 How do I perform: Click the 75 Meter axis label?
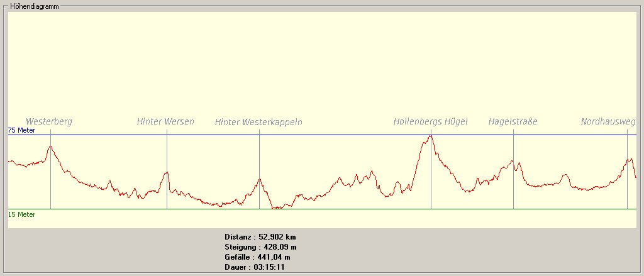(x=21, y=131)
